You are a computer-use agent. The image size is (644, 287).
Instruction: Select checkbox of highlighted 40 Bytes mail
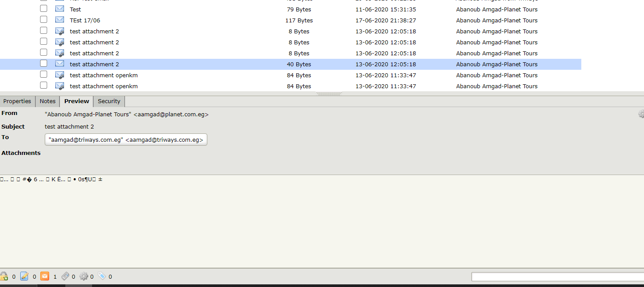point(43,64)
